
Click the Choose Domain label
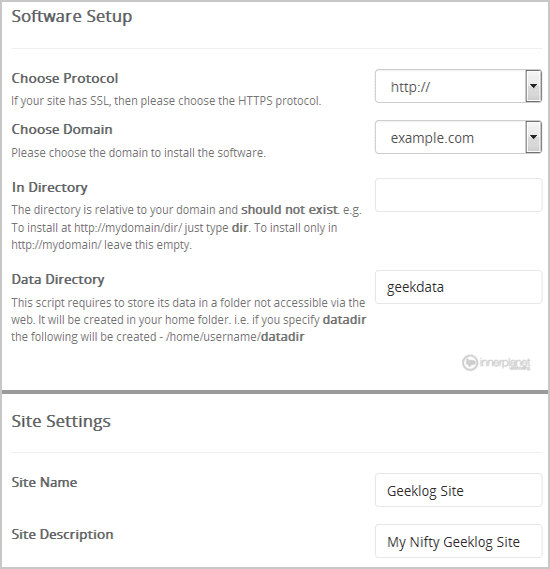[62, 130]
